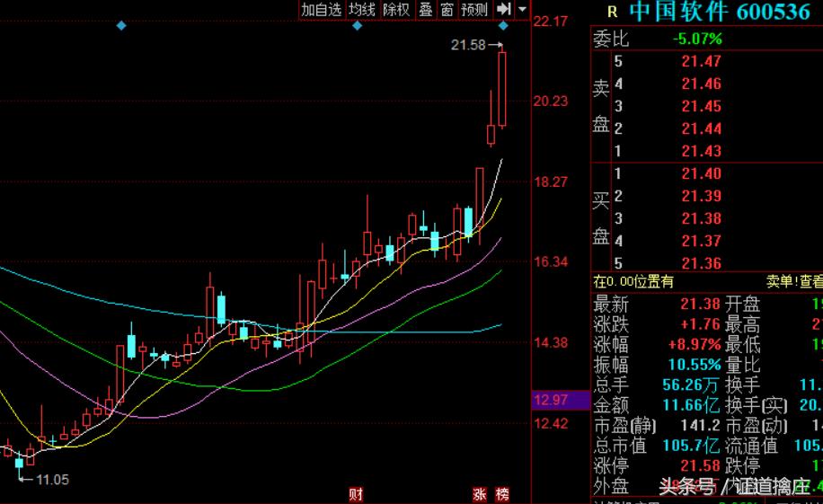This screenshot has width=823, height=504.
Task: Click the 22.17 price axis label
Action: [551, 22]
